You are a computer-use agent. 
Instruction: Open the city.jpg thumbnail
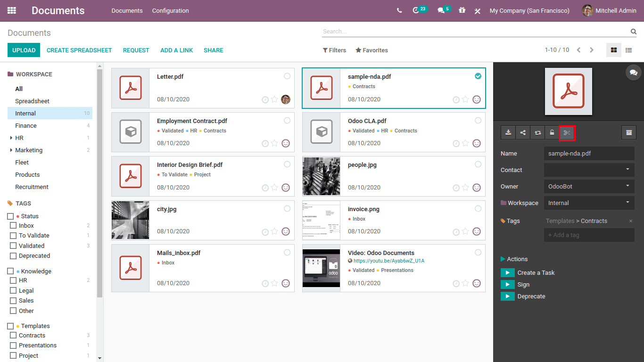(x=131, y=220)
